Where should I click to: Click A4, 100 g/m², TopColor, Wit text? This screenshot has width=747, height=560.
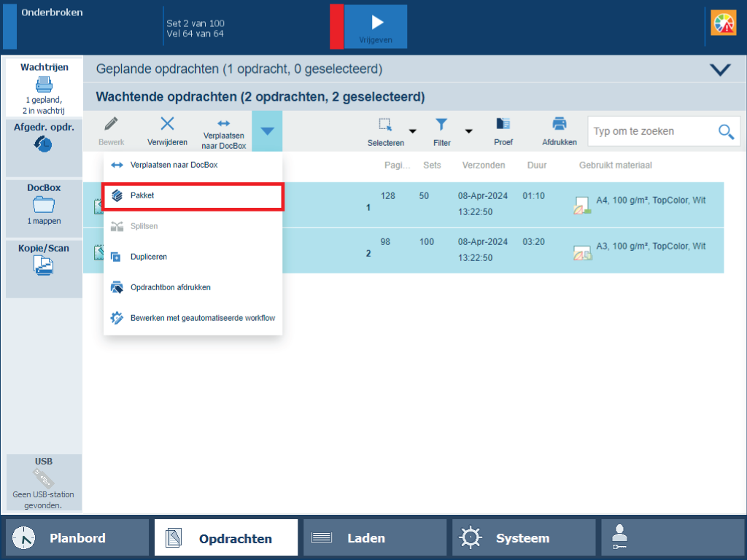click(x=651, y=201)
